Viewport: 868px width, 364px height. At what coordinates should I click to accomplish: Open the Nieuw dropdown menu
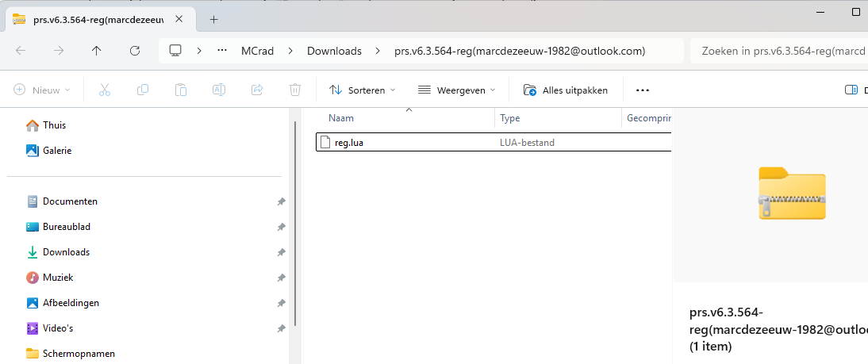tap(42, 90)
